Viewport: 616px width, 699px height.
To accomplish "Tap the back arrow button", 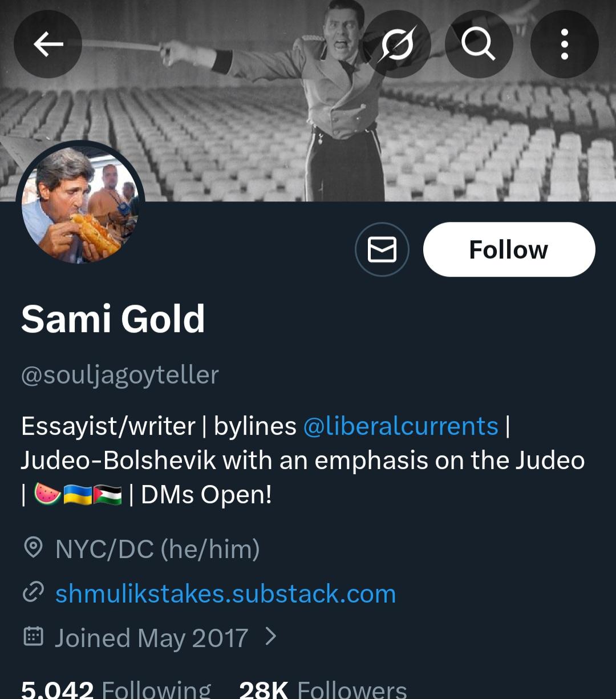I will coord(48,44).
